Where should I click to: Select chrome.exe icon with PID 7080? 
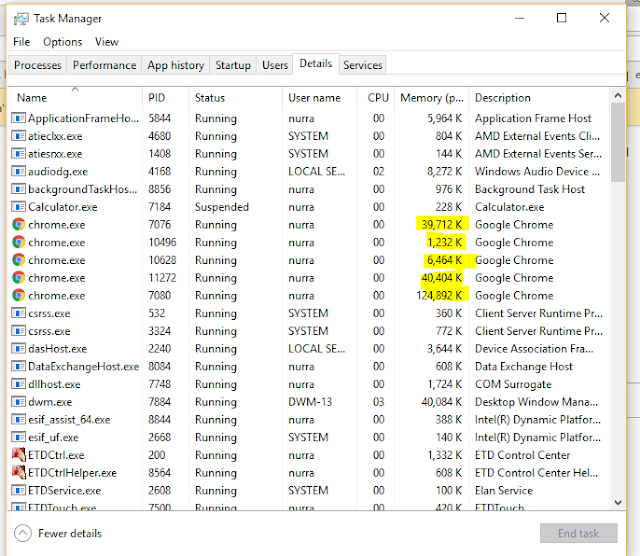(18, 295)
